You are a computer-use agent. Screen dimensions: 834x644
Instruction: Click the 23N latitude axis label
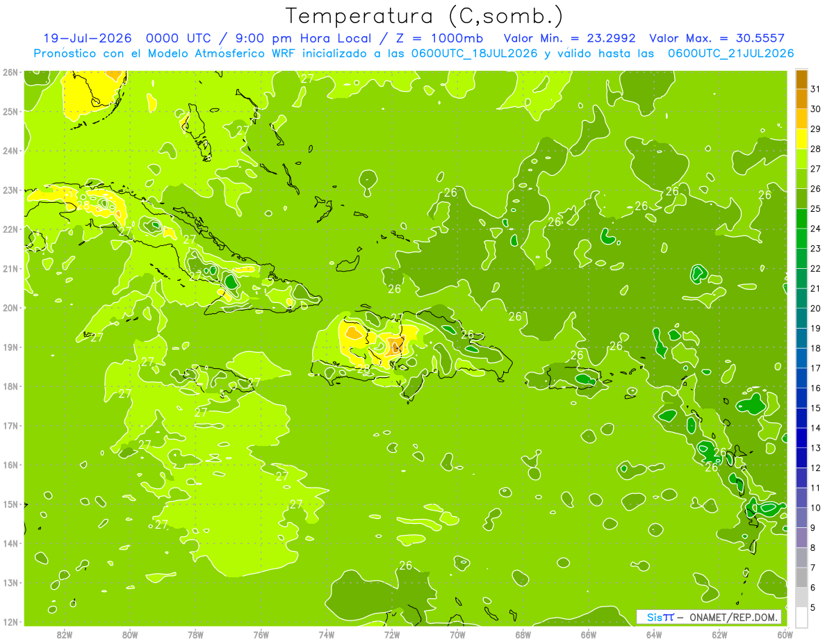click(10, 190)
